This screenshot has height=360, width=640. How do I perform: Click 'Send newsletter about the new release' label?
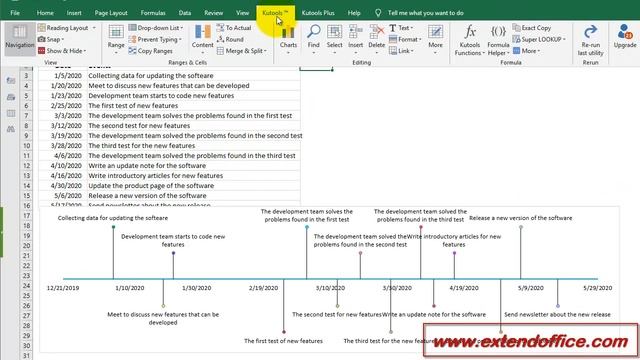557,315
